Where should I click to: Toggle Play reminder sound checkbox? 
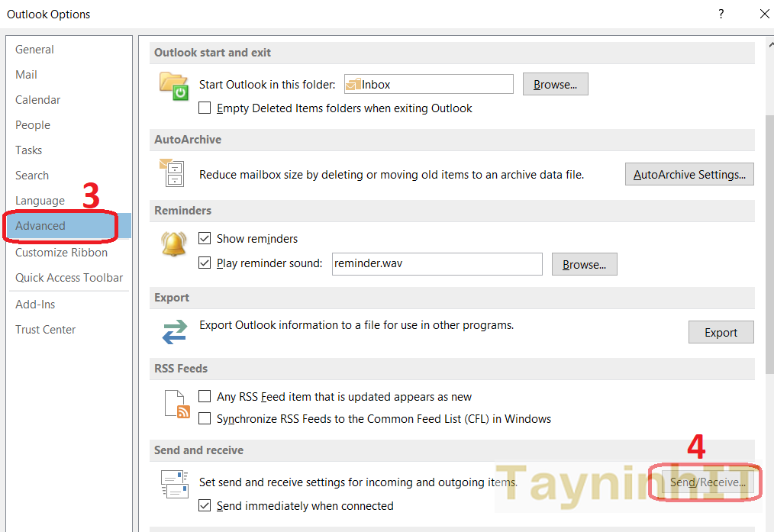205,263
